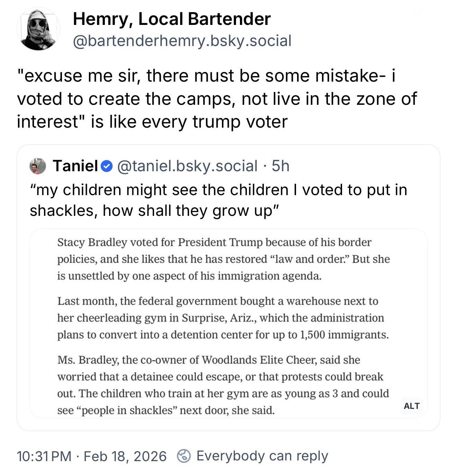The width and height of the screenshot is (457, 476).
Task: Open Taniel's display name in quoted post
Action: (x=75, y=166)
